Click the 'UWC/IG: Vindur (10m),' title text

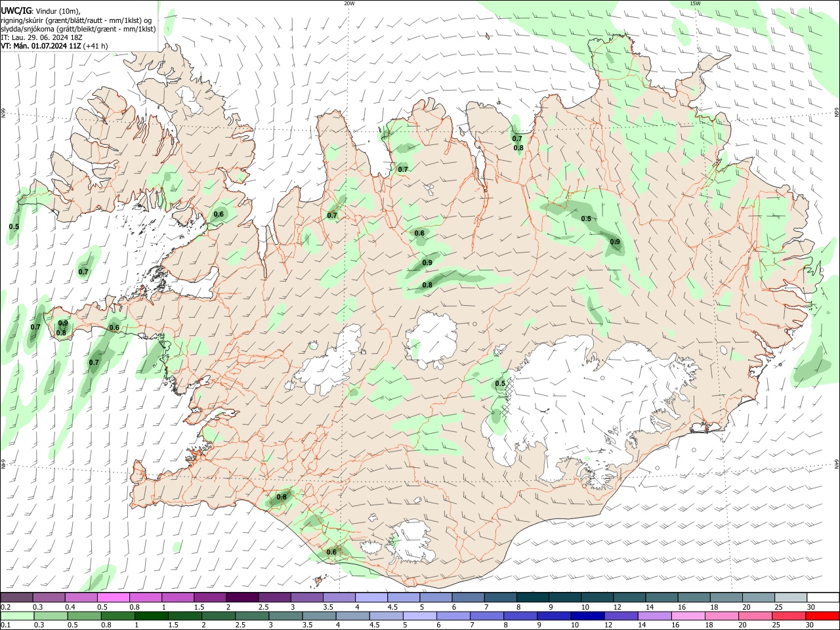40,10
